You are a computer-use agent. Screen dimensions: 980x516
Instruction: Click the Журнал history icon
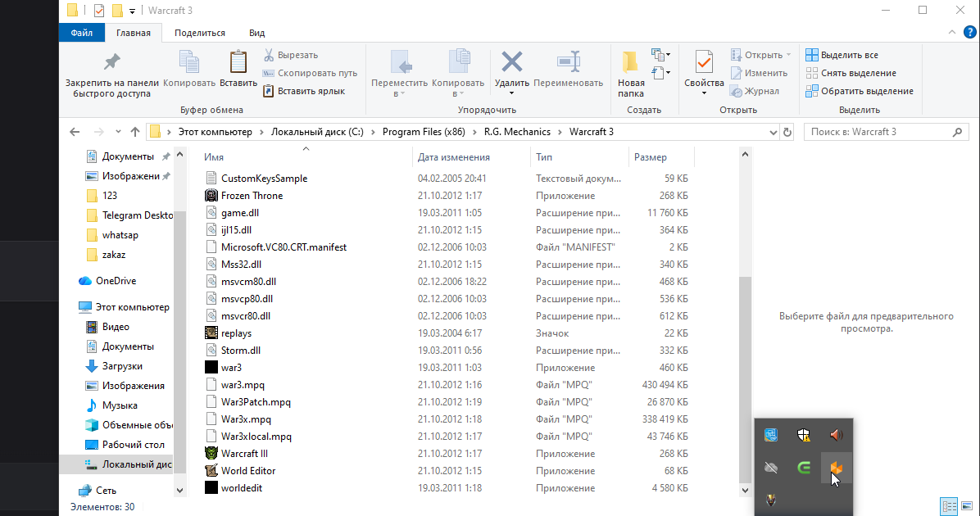point(737,92)
